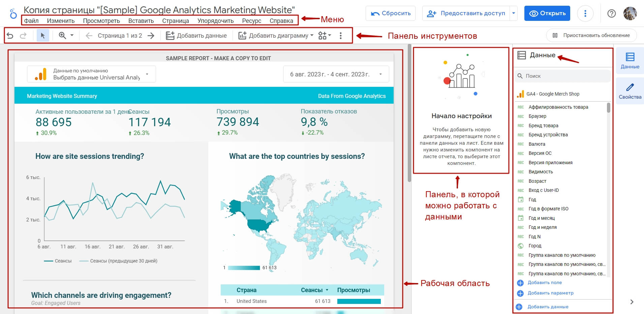This screenshot has height=314, width=644.
Task: Go to next page arrow
Action: (151, 35)
